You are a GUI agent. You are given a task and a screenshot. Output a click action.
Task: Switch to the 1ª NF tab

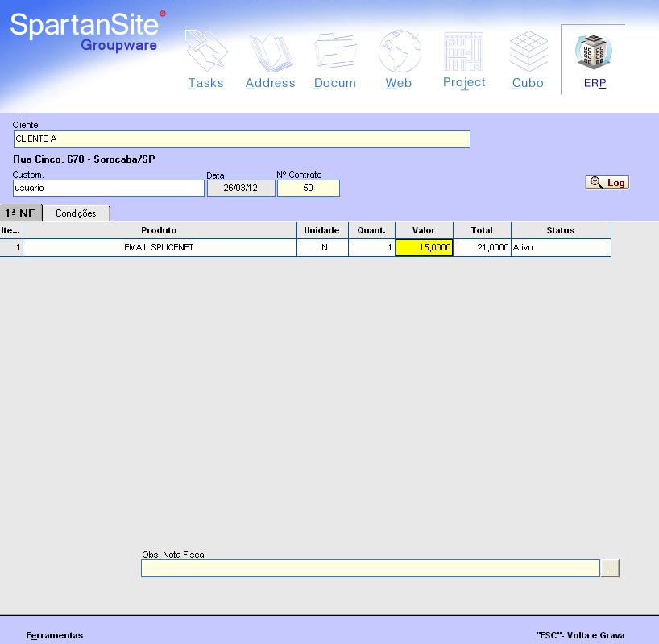(21, 213)
